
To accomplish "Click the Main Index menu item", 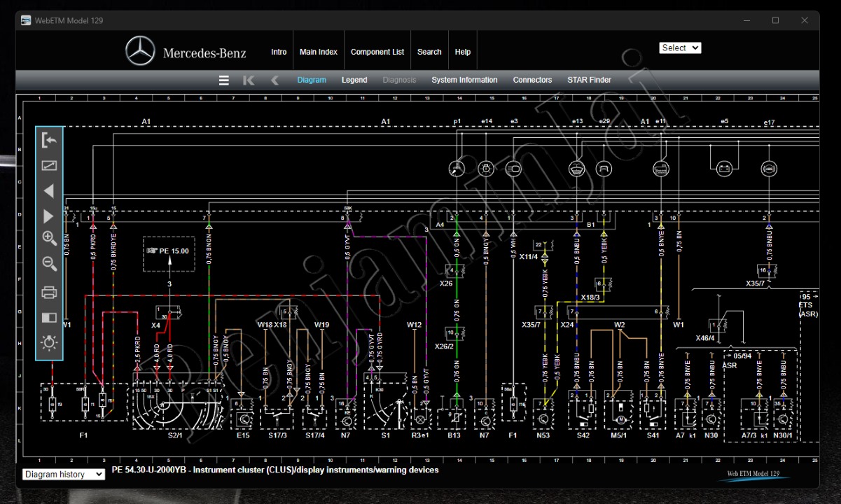I will tap(319, 52).
